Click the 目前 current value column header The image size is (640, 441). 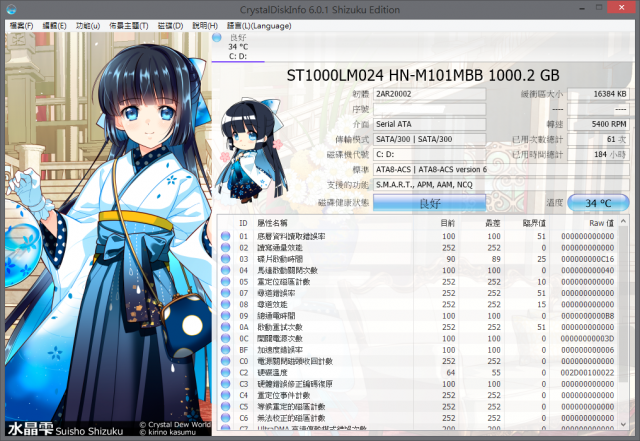point(448,223)
